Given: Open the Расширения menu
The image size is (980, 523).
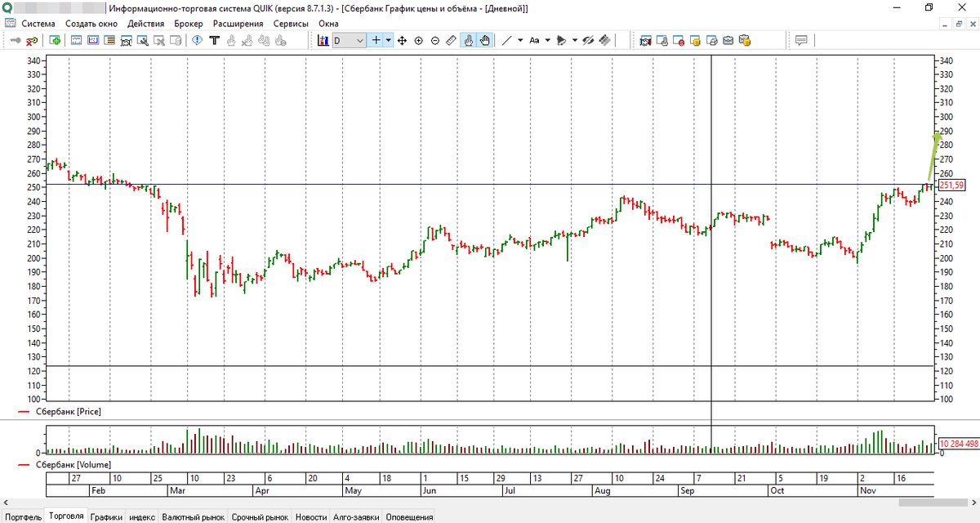Looking at the screenshot, I should (238, 24).
